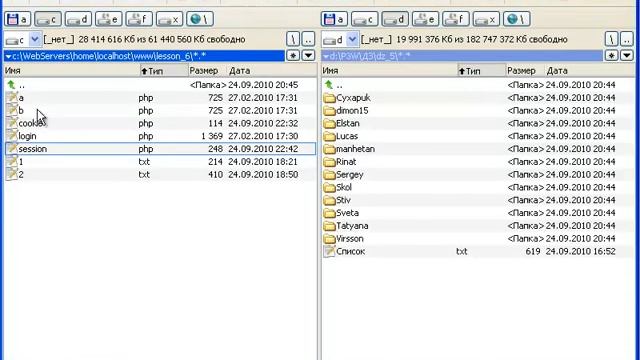The height and width of the screenshot is (360, 640).
Task: Open network neighborhood button in left panel
Action: 200,19
